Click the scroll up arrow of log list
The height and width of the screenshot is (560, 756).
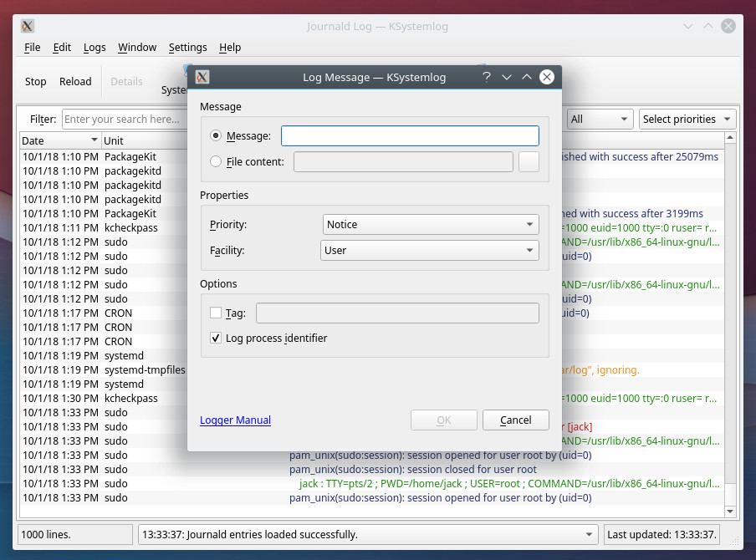pos(730,138)
